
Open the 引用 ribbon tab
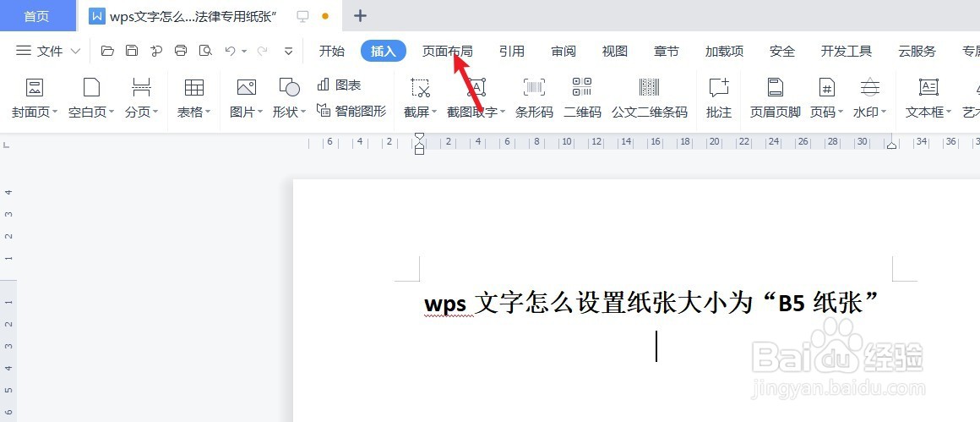(512, 52)
